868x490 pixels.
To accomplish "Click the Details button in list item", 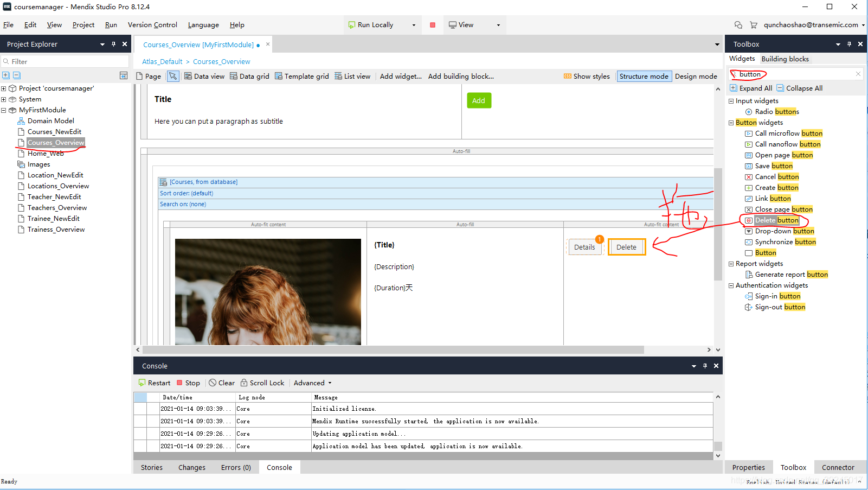I will click(584, 247).
